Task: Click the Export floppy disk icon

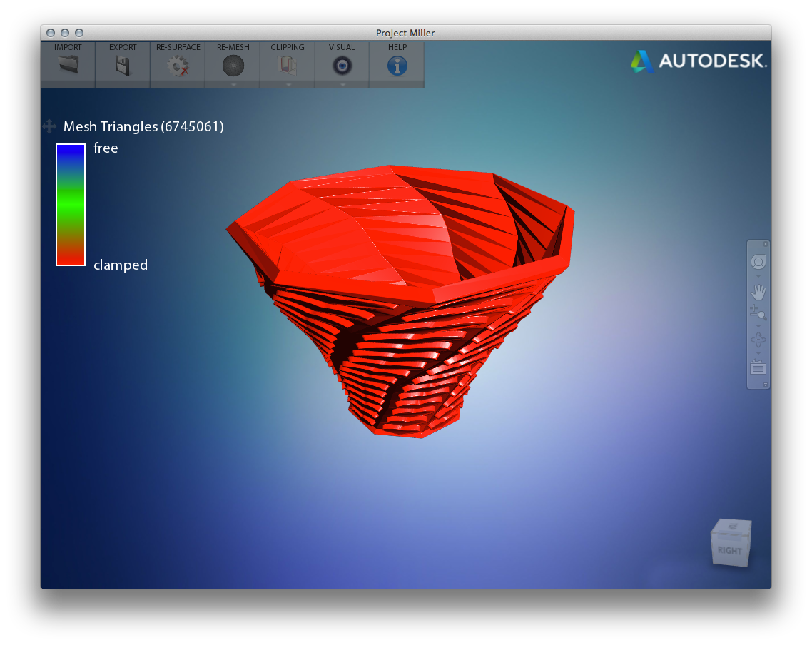Action: click(x=123, y=66)
